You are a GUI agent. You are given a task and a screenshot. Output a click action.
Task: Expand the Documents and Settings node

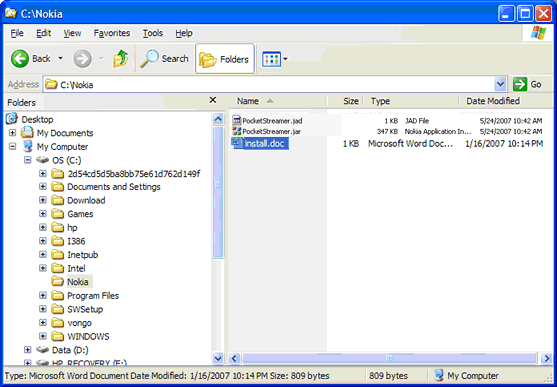(43, 187)
